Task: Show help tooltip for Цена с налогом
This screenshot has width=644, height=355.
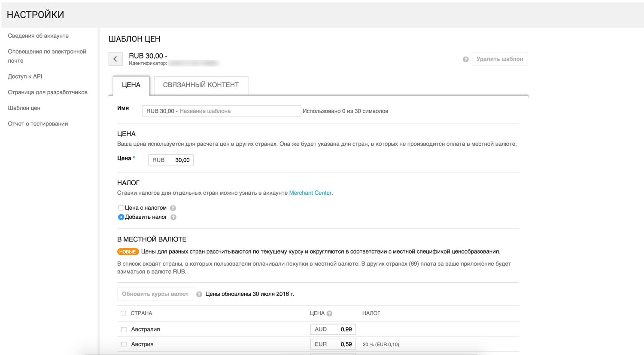Action: click(173, 208)
